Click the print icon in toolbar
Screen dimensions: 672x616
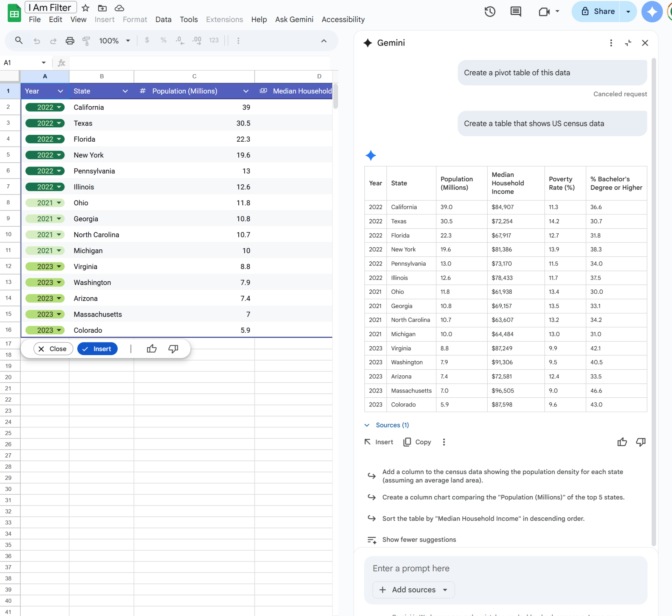pos(70,41)
